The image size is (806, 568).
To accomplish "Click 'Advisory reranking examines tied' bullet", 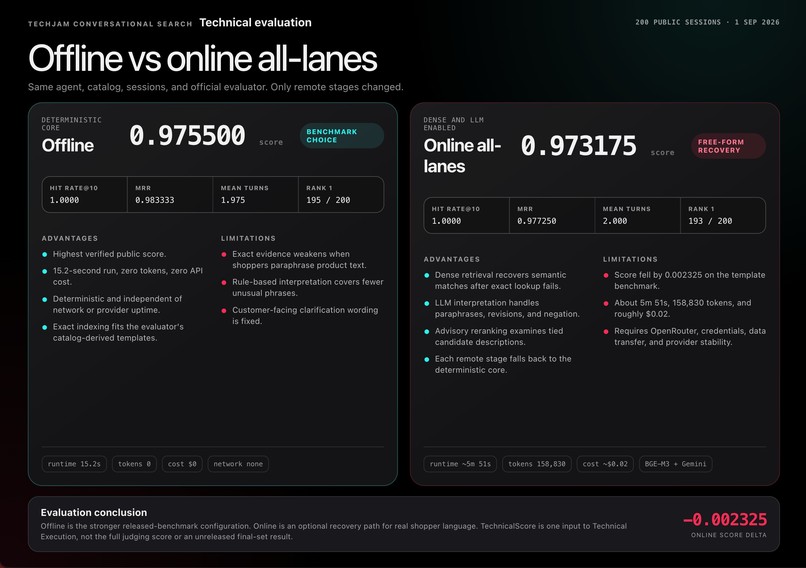I will 499,337.
